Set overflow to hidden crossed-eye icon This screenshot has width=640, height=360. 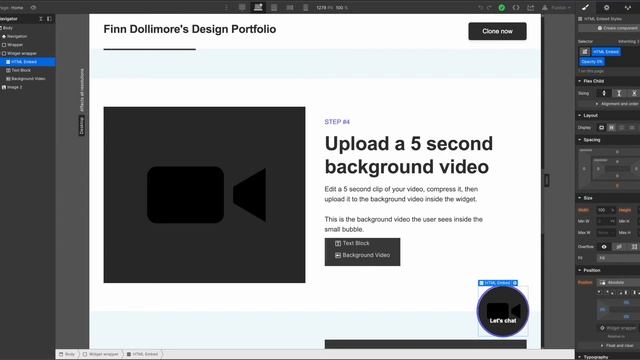click(x=619, y=247)
